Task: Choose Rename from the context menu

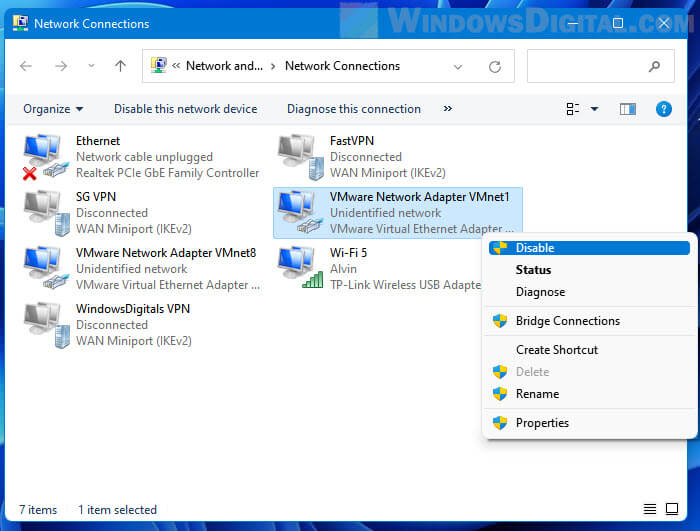Action: click(x=589, y=394)
